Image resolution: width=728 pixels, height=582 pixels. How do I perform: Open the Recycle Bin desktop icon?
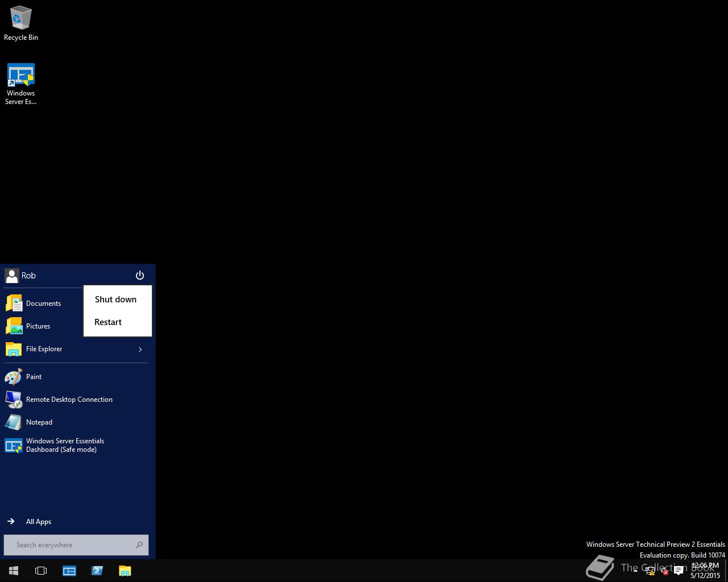click(21, 24)
